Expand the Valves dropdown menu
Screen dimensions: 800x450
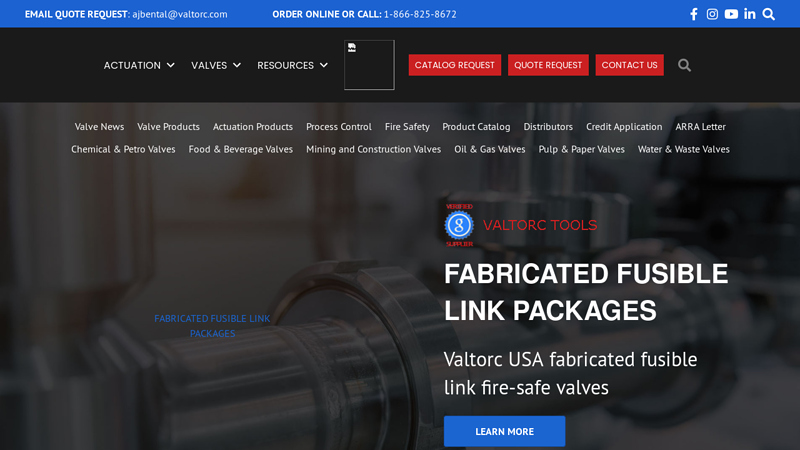[x=216, y=65]
